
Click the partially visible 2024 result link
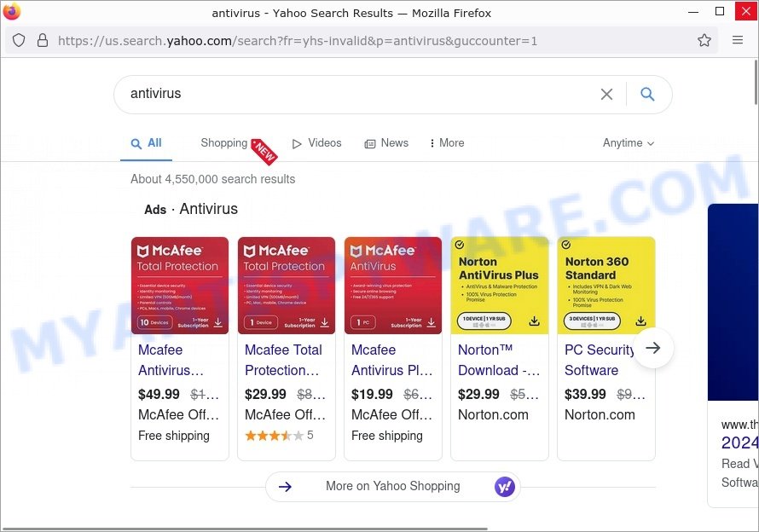[739, 443]
